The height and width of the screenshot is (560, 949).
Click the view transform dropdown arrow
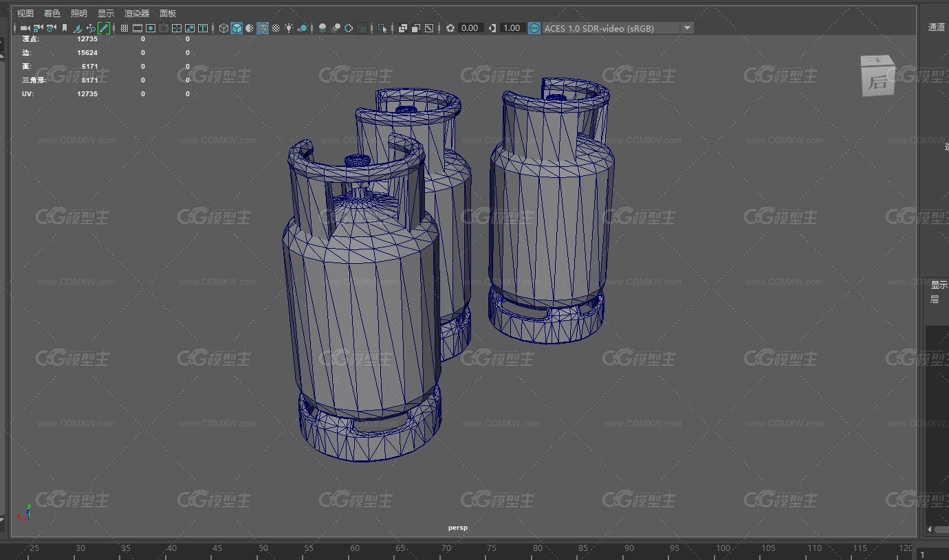[x=687, y=28]
